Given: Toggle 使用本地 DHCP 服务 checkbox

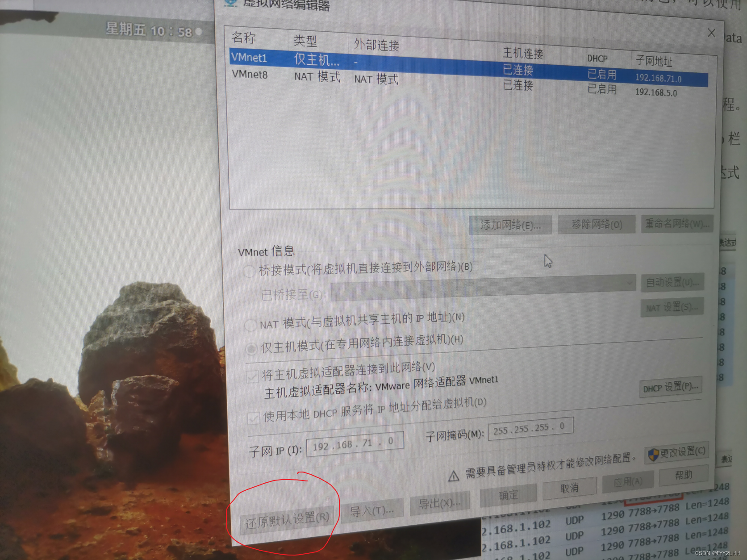Looking at the screenshot, I should 254,418.
